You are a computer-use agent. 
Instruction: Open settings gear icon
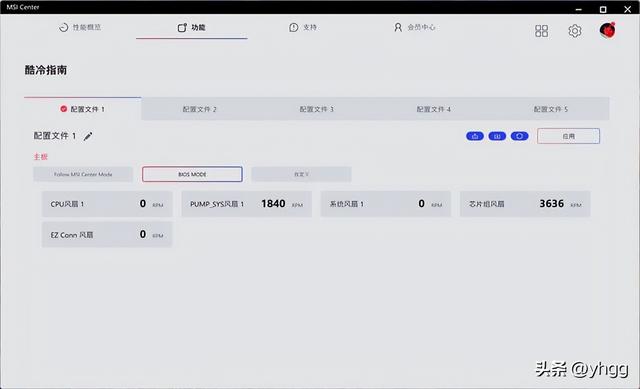pyautogui.click(x=575, y=31)
